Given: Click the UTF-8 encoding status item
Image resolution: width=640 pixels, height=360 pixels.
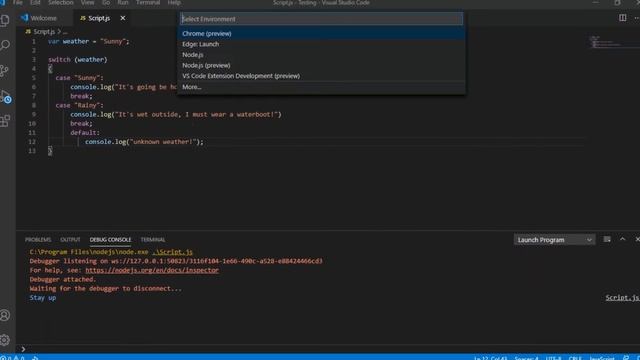Looking at the screenshot, I should (553, 358).
